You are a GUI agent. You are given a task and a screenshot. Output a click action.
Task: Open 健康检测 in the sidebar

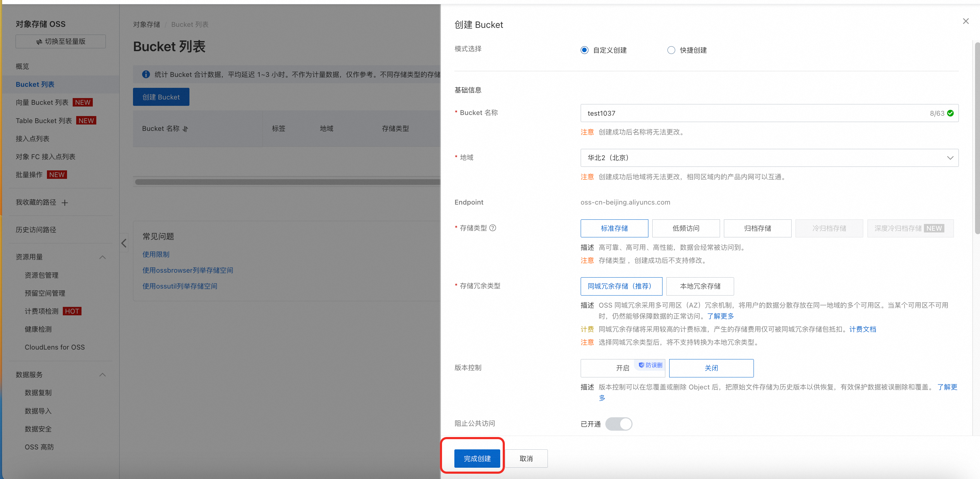coord(38,329)
